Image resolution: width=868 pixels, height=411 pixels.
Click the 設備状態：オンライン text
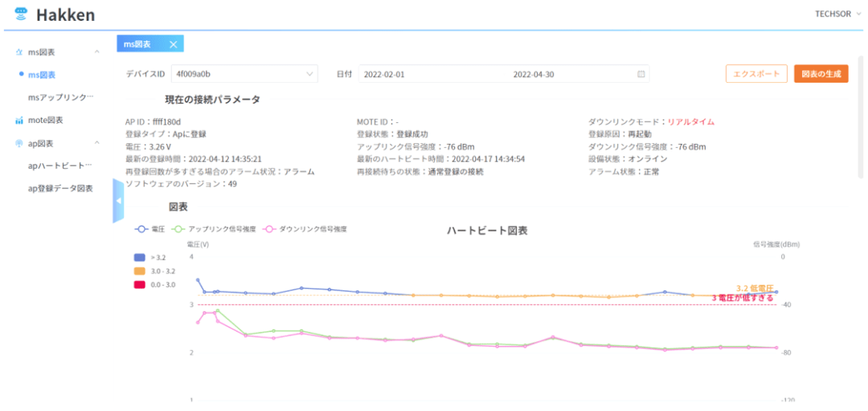coord(628,159)
